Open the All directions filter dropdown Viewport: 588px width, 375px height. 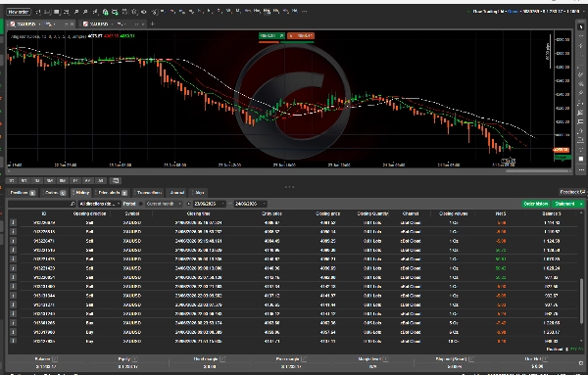pos(100,204)
